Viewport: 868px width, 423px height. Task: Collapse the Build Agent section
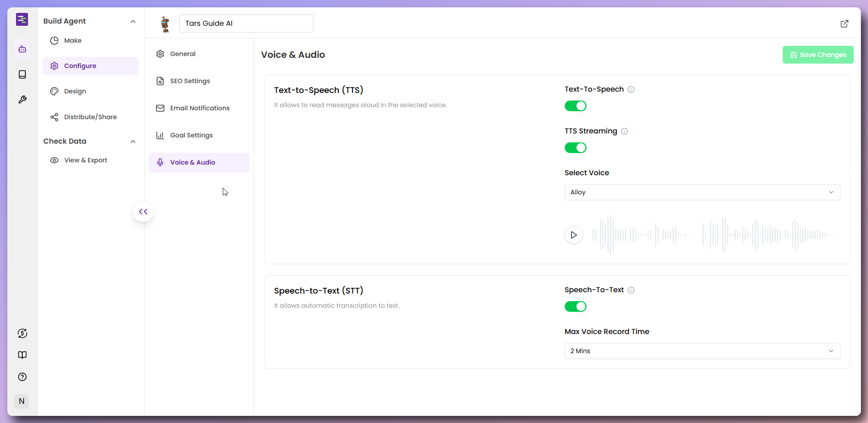pyautogui.click(x=133, y=21)
